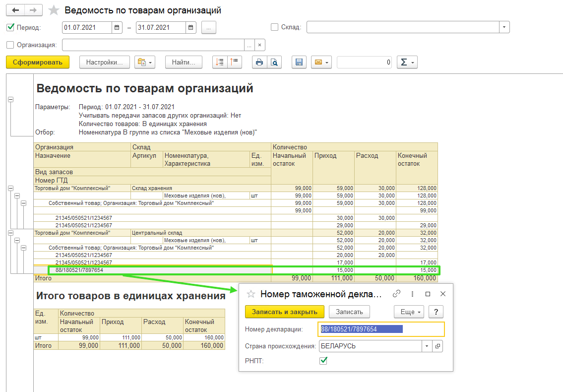The image size is (563, 392).
Task: Open dialog more options vertical dots
Action: [x=412, y=294]
